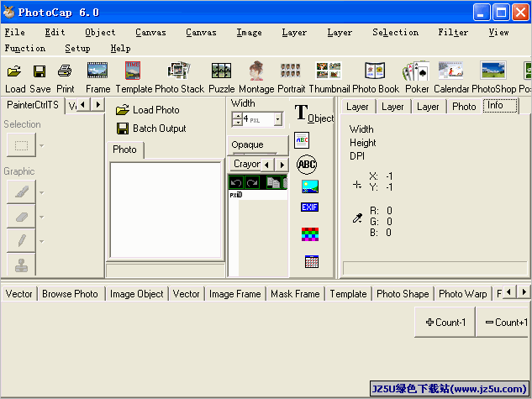Open the Setup menu
Screen dimensions: 532x399
coord(77,48)
